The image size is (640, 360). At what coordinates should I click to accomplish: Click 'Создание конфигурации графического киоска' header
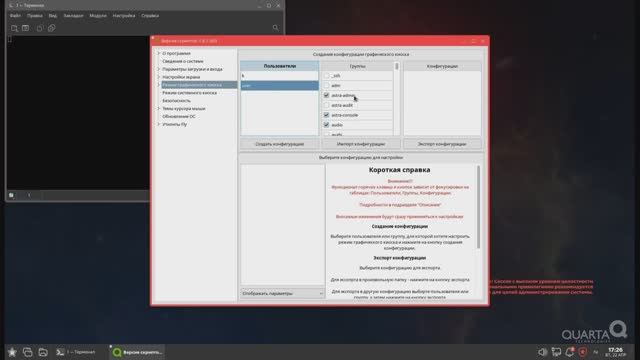[x=361, y=54]
